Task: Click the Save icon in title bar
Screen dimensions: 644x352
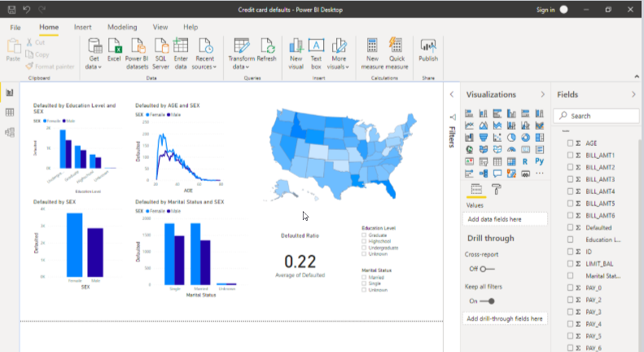Action: click(11, 10)
